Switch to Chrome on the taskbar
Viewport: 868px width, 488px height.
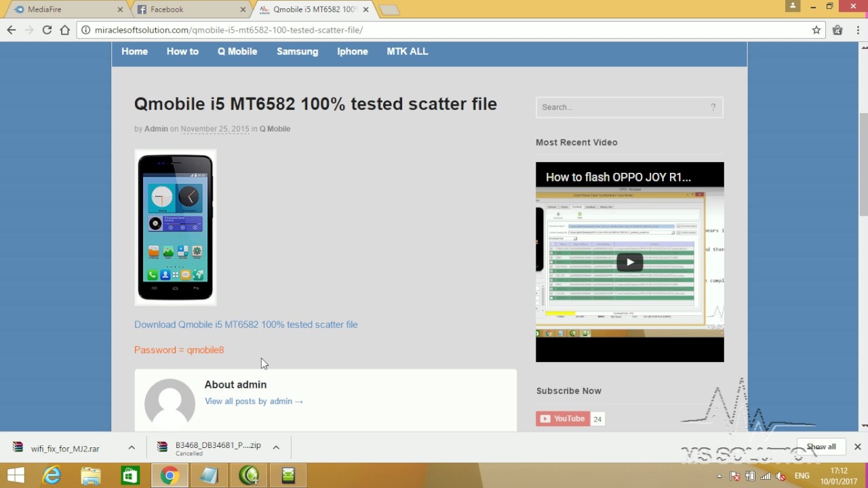[x=170, y=476]
